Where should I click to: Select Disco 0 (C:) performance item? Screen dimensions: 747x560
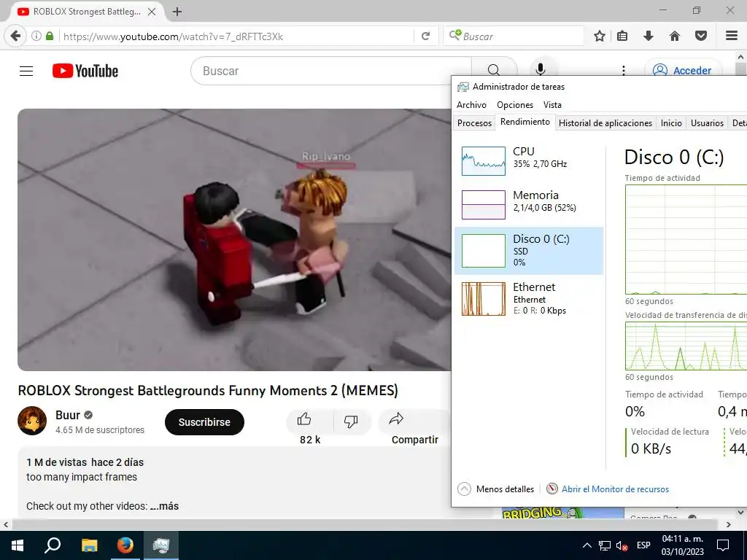(x=529, y=251)
